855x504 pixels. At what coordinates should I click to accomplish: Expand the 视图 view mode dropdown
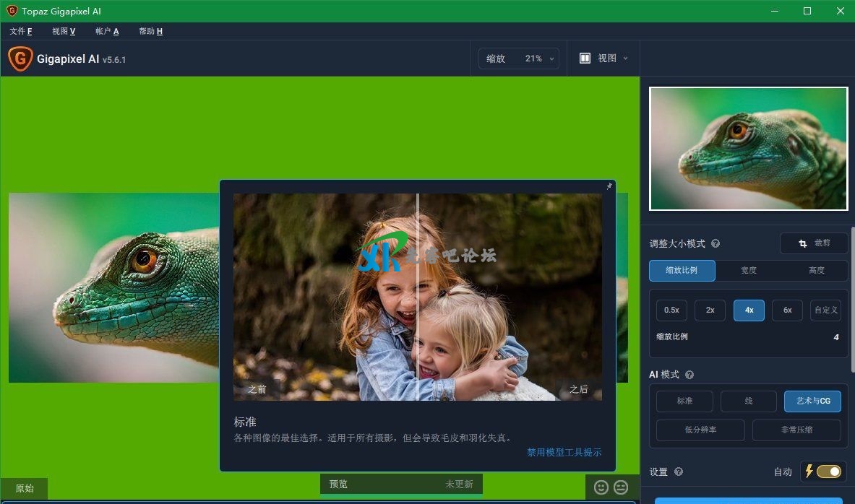click(x=604, y=58)
